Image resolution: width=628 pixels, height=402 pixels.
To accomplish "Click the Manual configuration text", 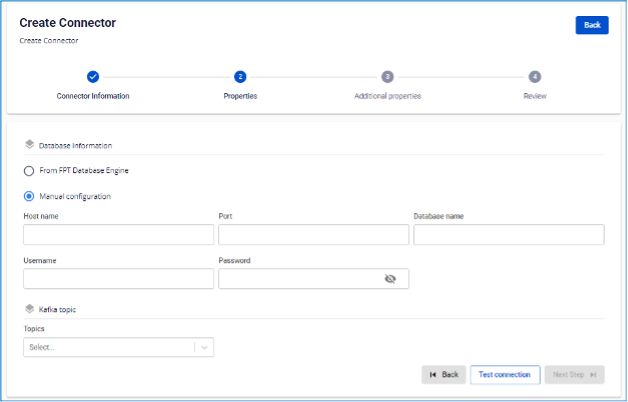I will click(75, 197).
